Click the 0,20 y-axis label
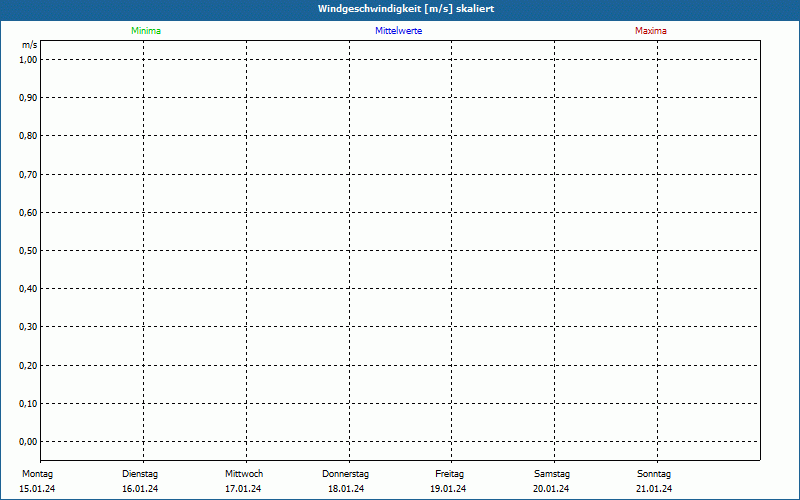 pos(28,365)
